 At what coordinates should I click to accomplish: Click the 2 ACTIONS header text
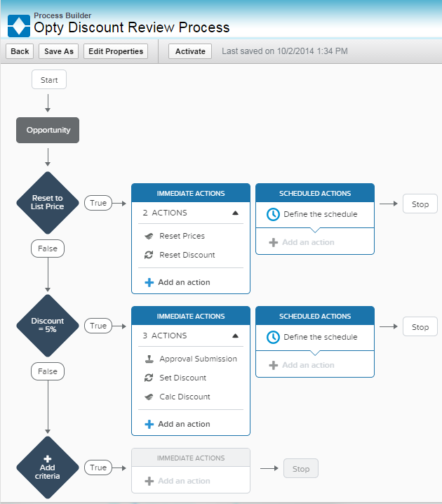165,213
